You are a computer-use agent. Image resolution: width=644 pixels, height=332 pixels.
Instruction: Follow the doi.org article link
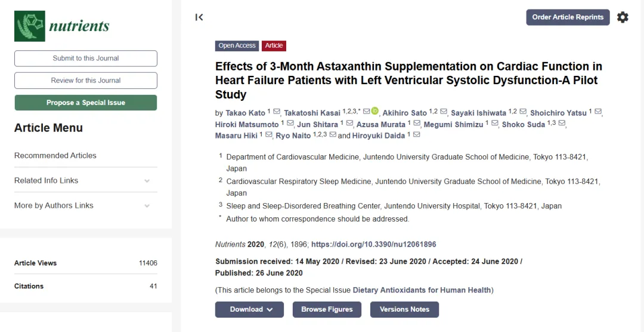(x=374, y=244)
